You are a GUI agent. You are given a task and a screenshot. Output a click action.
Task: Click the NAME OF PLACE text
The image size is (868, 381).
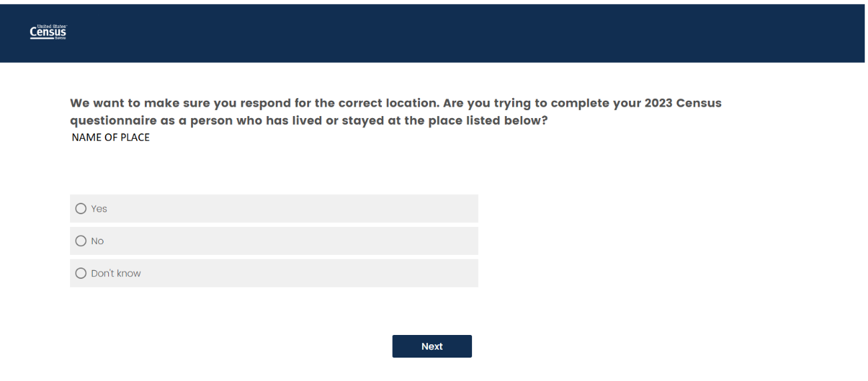pyautogui.click(x=110, y=138)
